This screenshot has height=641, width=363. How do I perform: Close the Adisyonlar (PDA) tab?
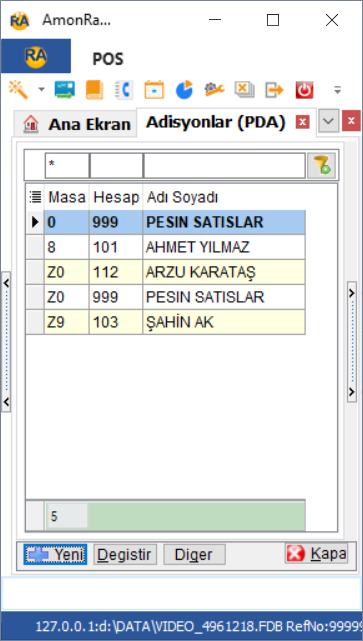tap(302, 122)
